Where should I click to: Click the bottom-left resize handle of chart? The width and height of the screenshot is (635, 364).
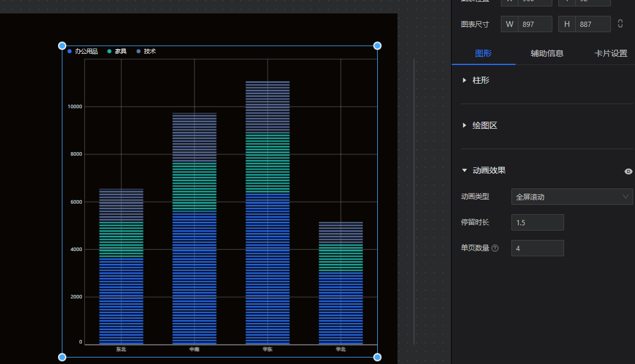click(62, 357)
